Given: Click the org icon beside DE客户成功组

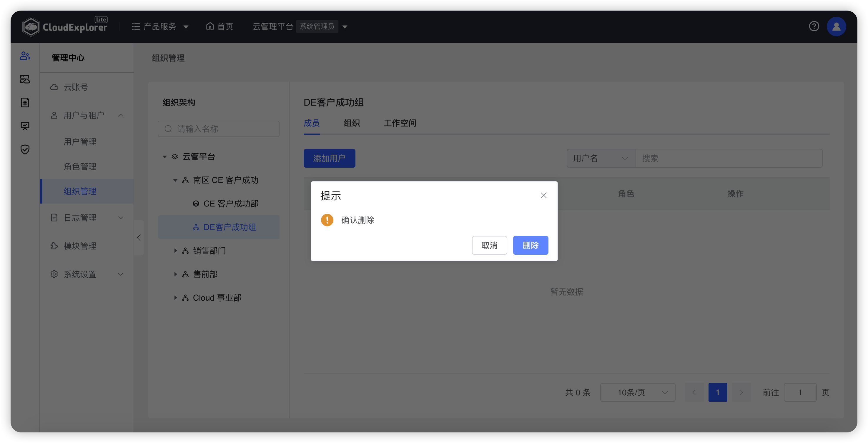Looking at the screenshot, I should point(196,227).
